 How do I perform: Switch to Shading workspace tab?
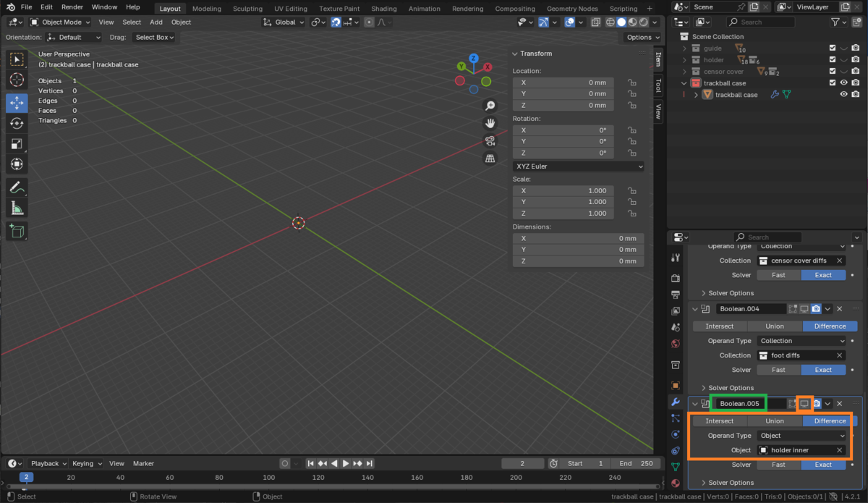tap(384, 9)
